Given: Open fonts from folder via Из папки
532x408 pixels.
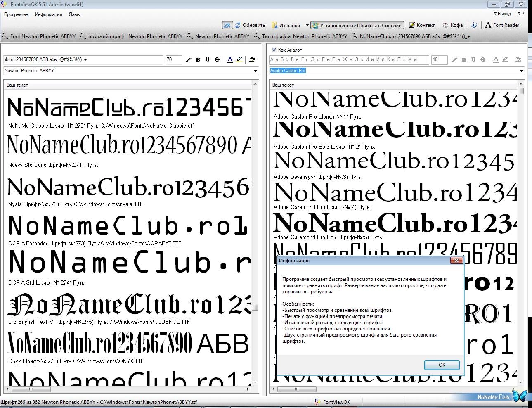Looking at the screenshot, I should [x=286, y=25].
